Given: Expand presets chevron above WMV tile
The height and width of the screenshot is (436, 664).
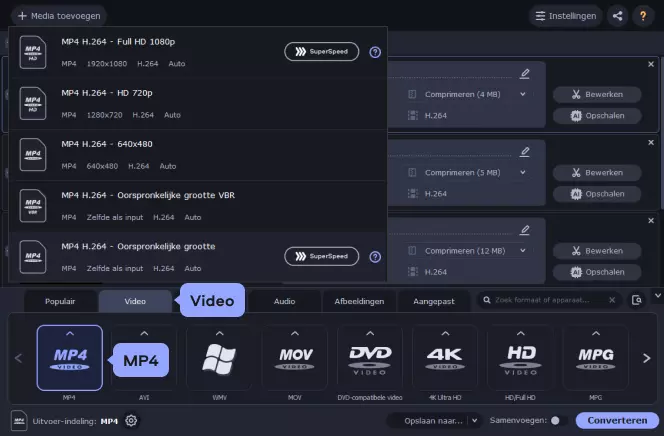Looking at the screenshot, I should tap(219, 334).
